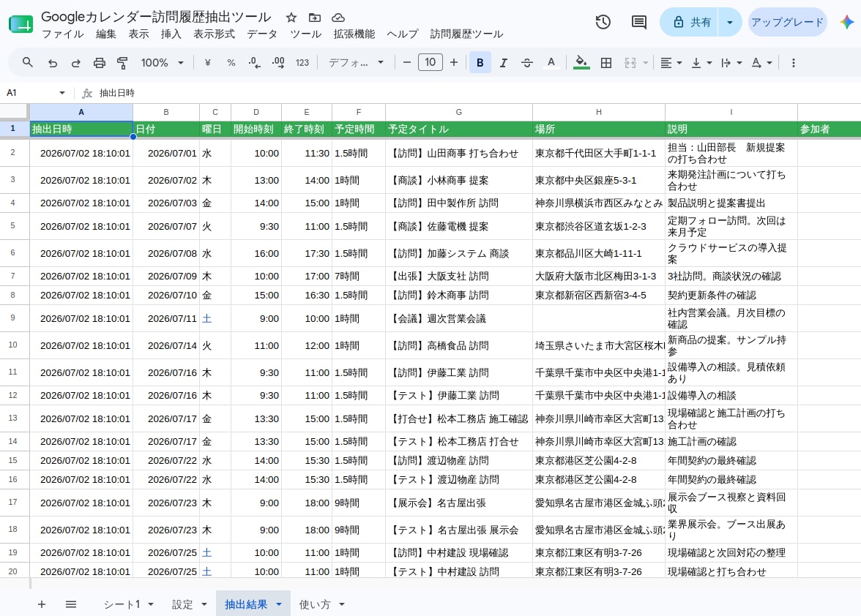This screenshot has width=861, height=616.
Task: Decrease the font size with minus
Action: tap(407, 62)
